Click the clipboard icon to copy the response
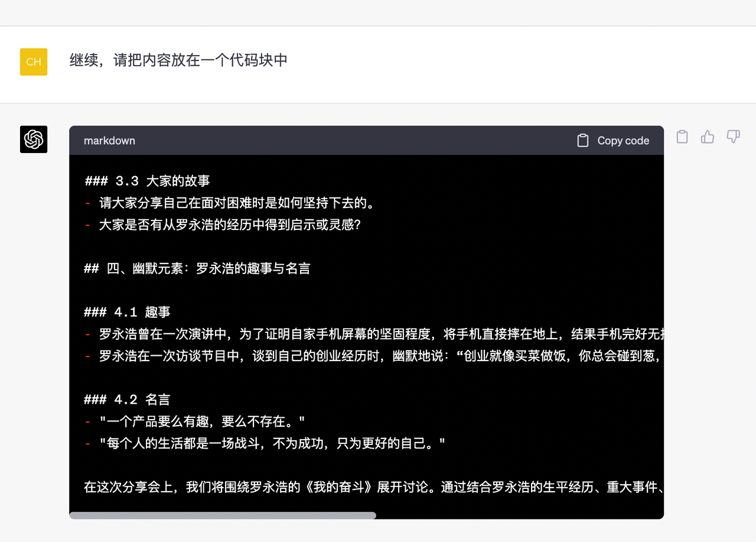 682,137
